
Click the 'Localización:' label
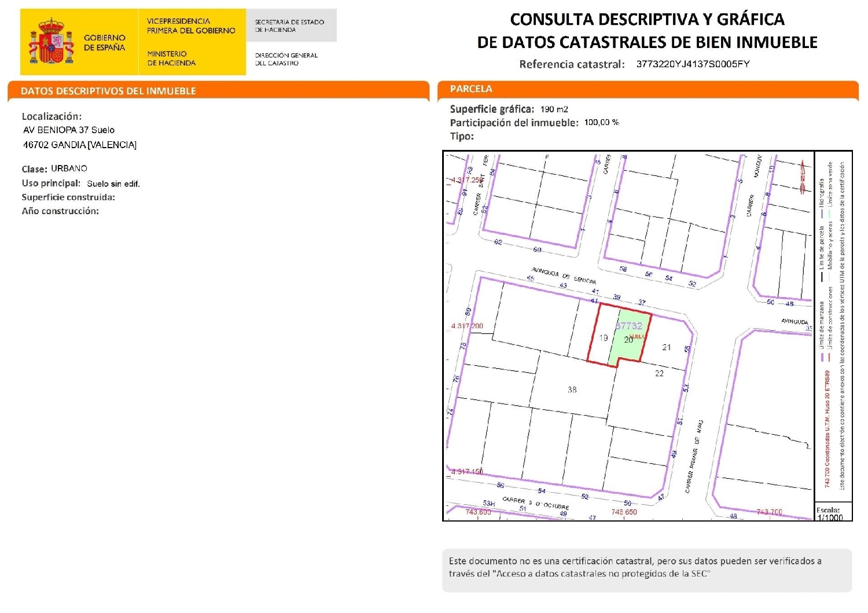coord(52,116)
